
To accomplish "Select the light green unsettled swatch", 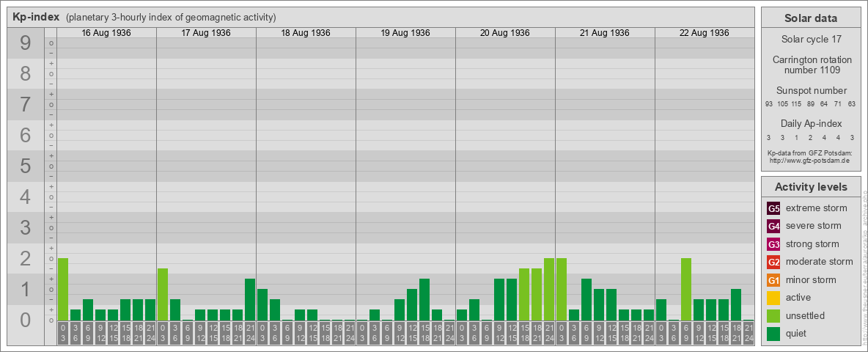I will (x=773, y=316).
